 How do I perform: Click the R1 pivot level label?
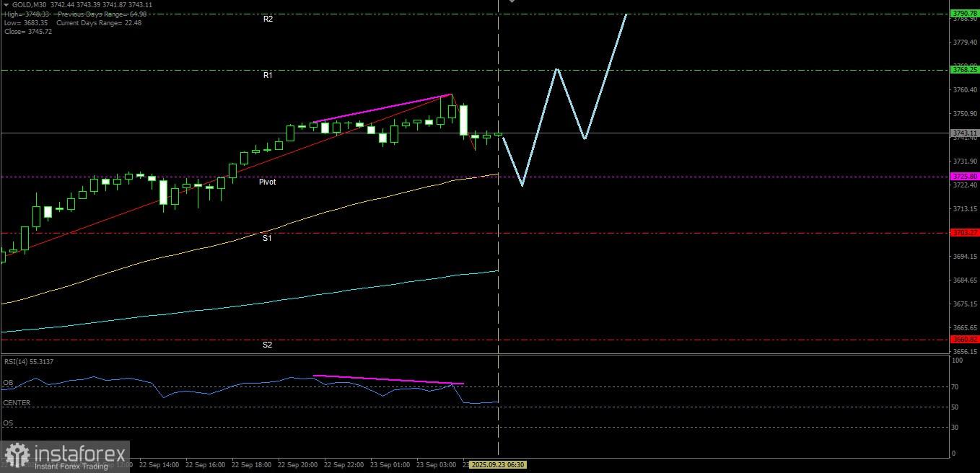pos(268,75)
